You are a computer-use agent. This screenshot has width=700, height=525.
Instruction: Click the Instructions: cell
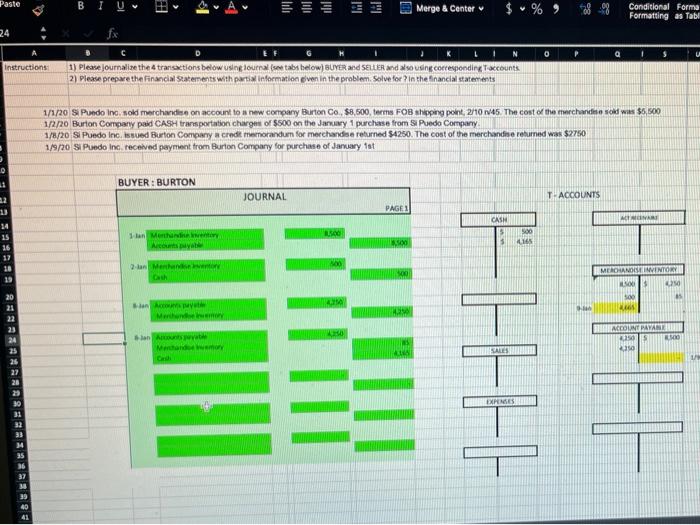coord(26,67)
